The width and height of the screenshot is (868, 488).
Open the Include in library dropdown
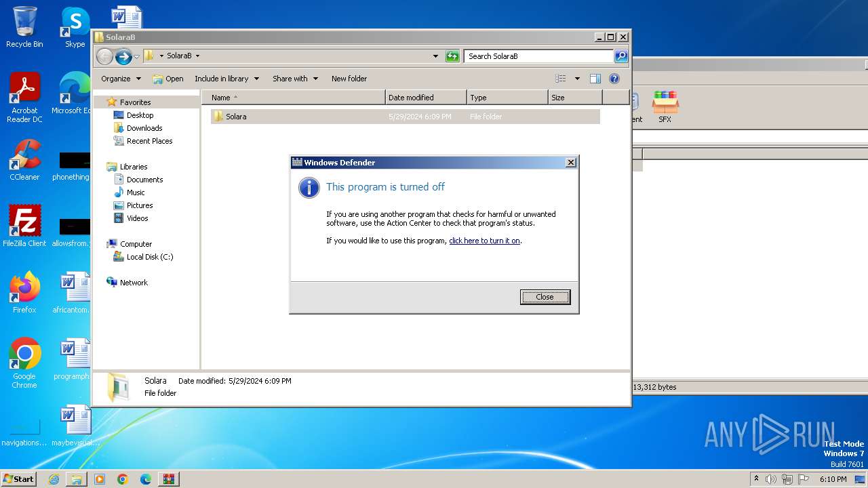pyautogui.click(x=226, y=79)
